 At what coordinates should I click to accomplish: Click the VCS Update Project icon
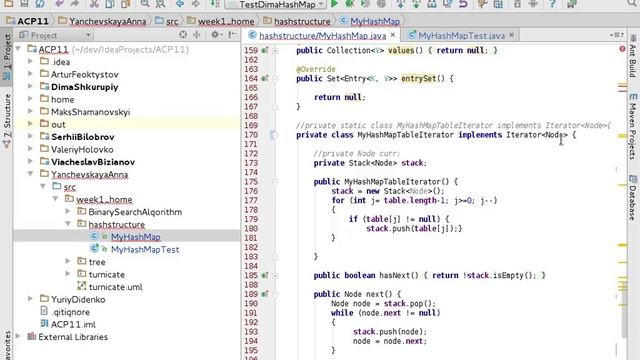tap(400, 4)
